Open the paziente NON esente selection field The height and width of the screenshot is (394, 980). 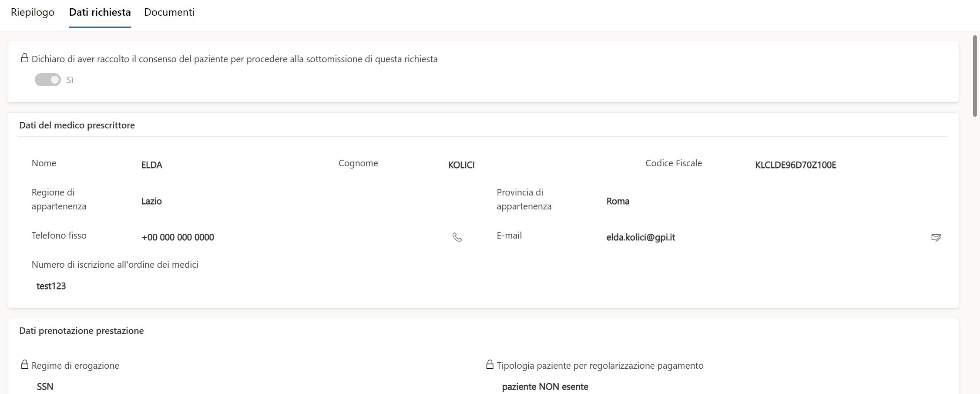coord(545,387)
